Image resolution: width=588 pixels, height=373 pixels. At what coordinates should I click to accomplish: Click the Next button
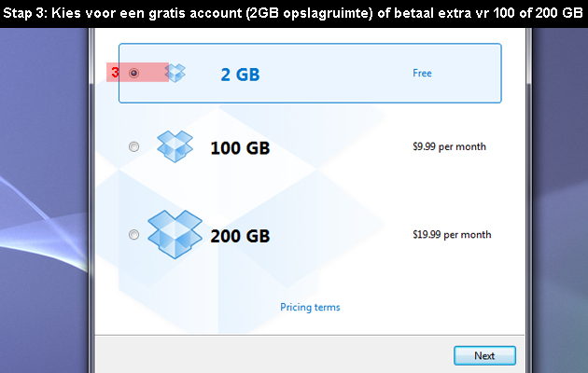(484, 355)
